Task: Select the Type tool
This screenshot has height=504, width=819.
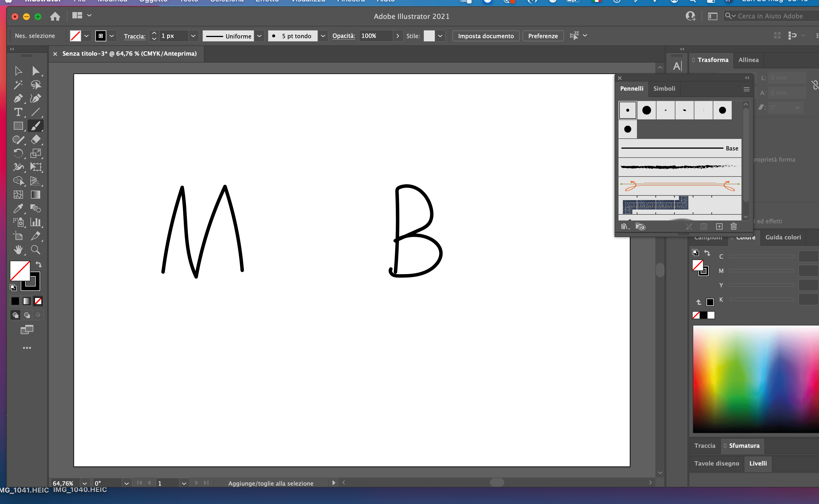Action: [x=18, y=112]
